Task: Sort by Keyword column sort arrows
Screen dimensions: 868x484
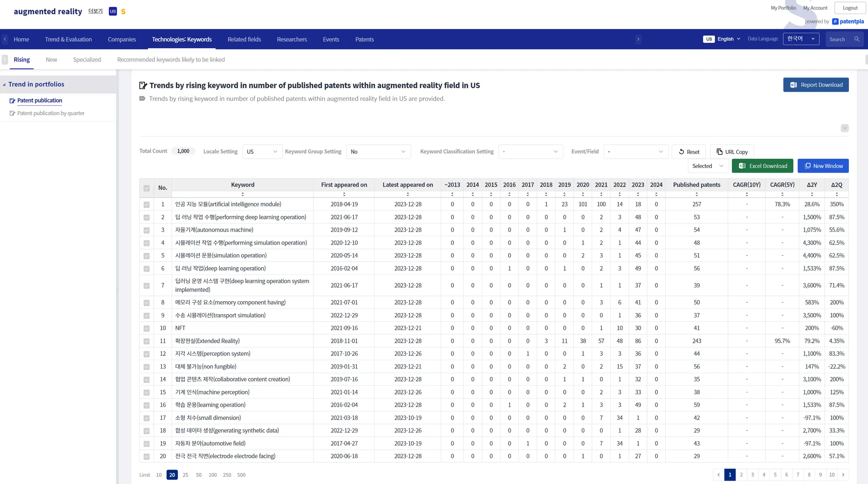Action: pos(242,194)
